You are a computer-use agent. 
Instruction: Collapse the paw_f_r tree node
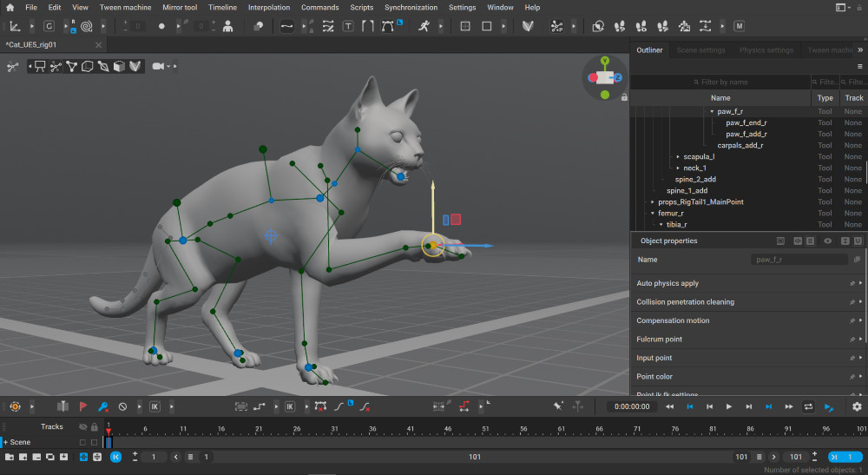click(712, 111)
